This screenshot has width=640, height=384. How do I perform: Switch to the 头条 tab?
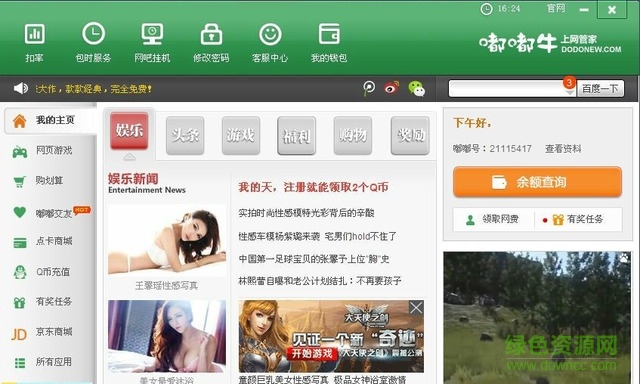(185, 135)
